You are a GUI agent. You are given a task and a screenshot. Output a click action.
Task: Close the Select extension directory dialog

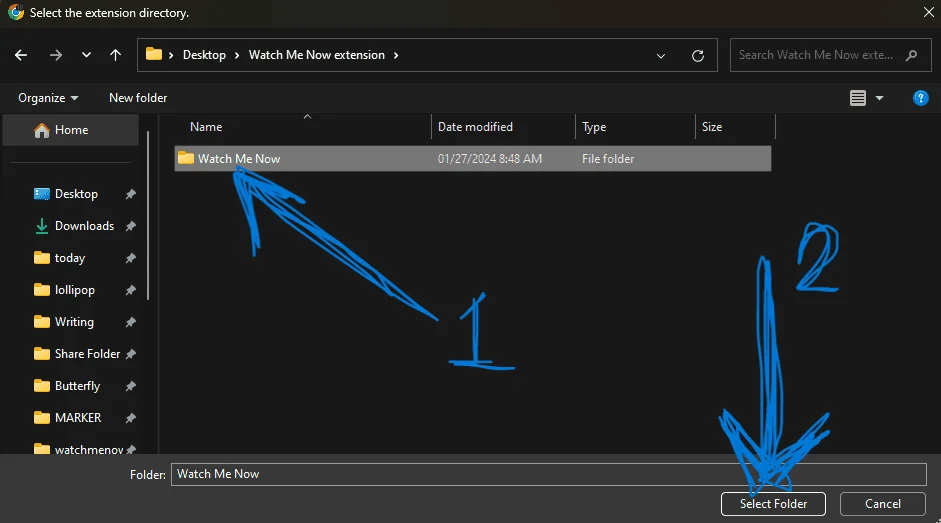pos(928,12)
